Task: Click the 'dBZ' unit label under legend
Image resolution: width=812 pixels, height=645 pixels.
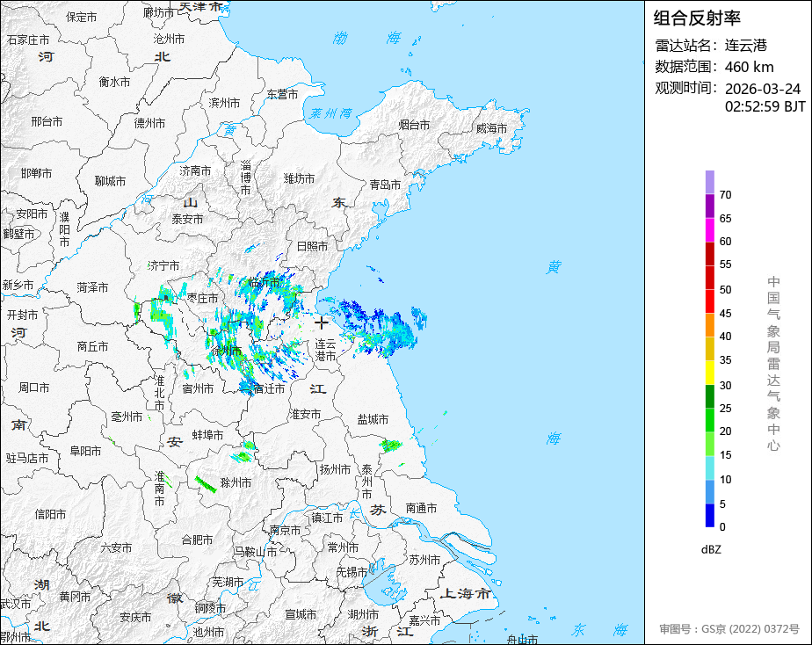Action: pyautogui.click(x=711, y=549)
